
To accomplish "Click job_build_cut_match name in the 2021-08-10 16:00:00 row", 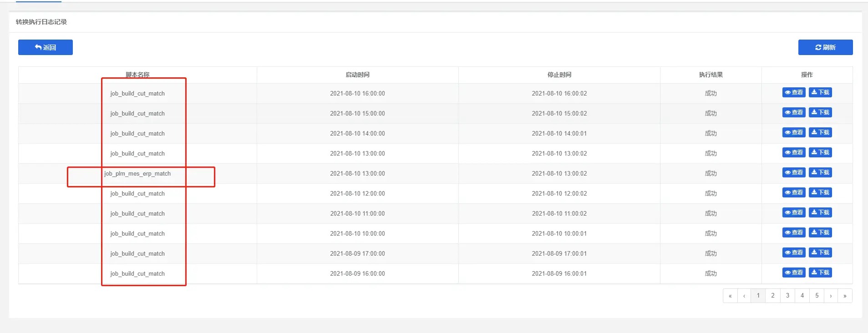I will click(x=137, y=94).
